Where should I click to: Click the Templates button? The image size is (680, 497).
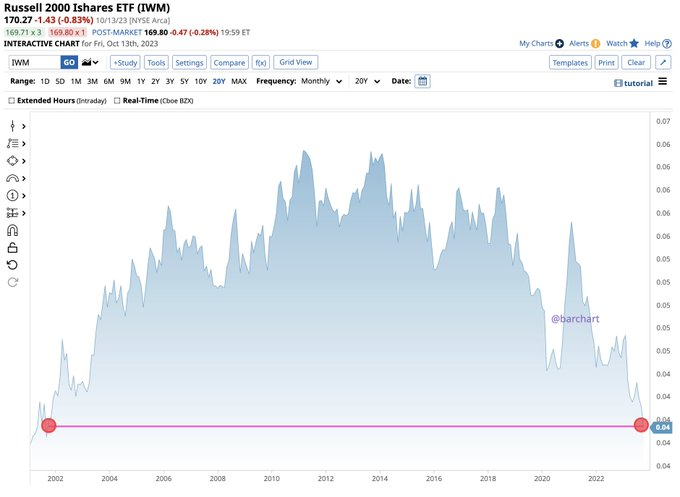tap(570, 62)
